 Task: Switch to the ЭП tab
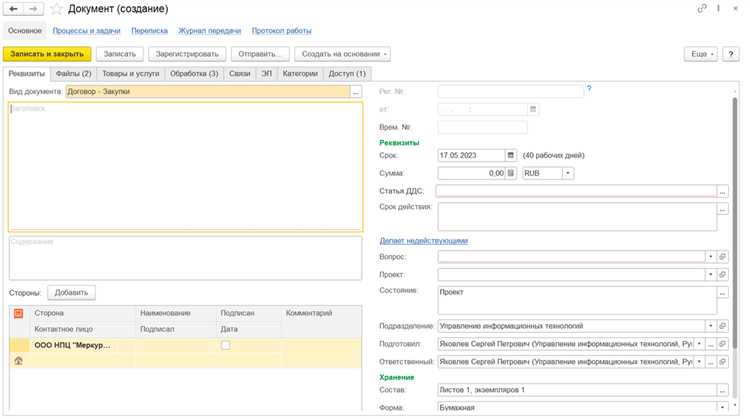(266, 74)
